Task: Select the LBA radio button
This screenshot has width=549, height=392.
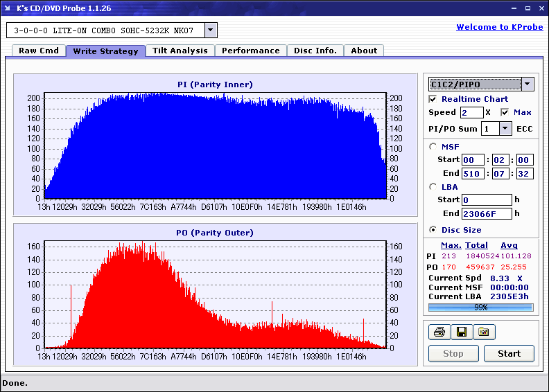Action: point(433,187)
